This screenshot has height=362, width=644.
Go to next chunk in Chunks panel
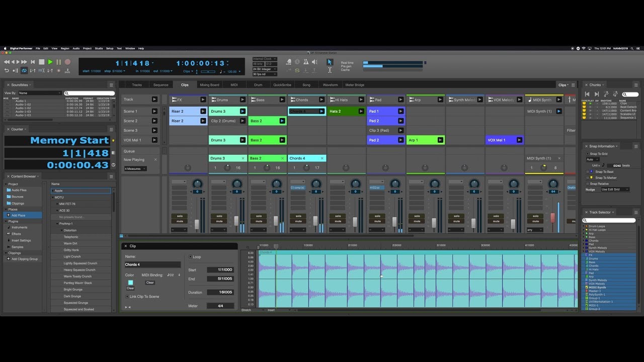click(596, 94)
